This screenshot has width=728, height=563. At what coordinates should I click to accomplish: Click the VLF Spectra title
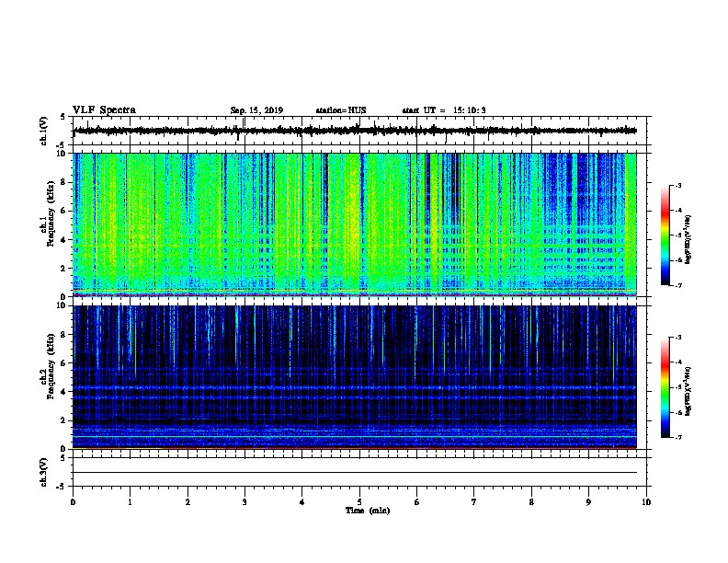[104, 110]
